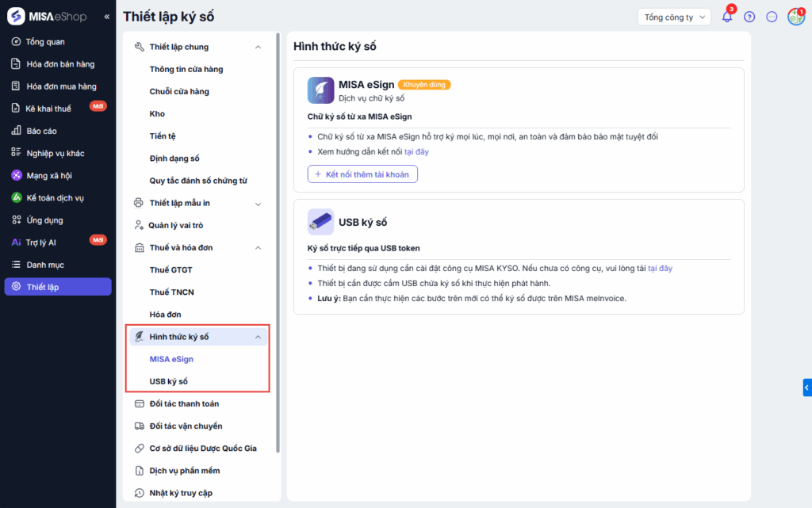Select Chuỗi cửa hàng menu item
Image resolution: width=812 pixels, height=508 pixels.
click(179, 91)
